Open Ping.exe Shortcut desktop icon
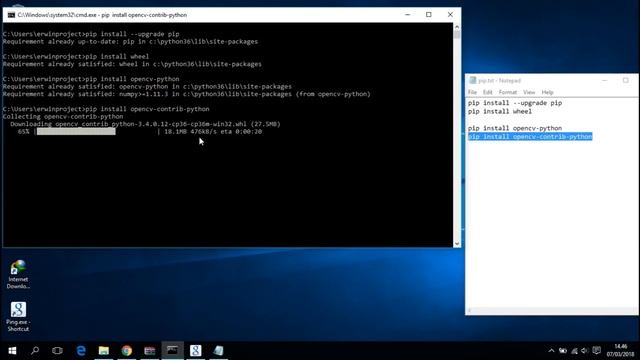 pos(18,317)
